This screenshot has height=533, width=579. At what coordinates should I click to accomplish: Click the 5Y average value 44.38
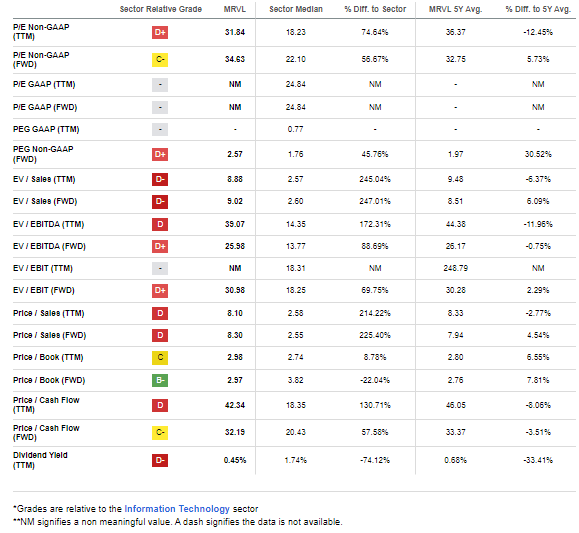coord(455,225)
